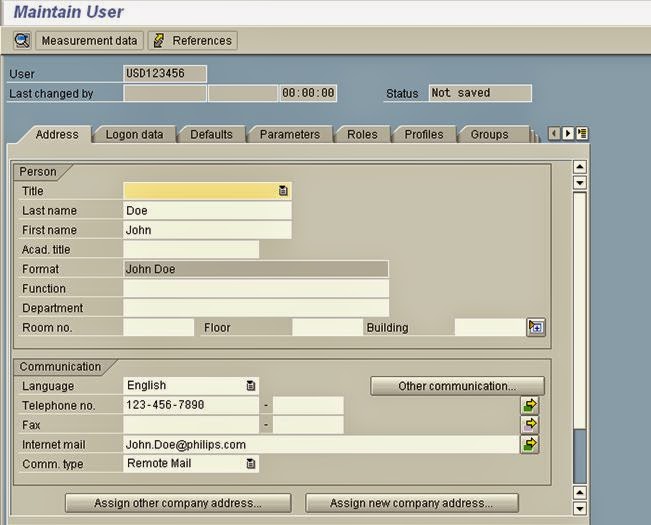The width and height of the screenshot is (651, 525).
Task: Click the expand address icon beside Building
Action: pyautogui.click(x=536, y=327)
